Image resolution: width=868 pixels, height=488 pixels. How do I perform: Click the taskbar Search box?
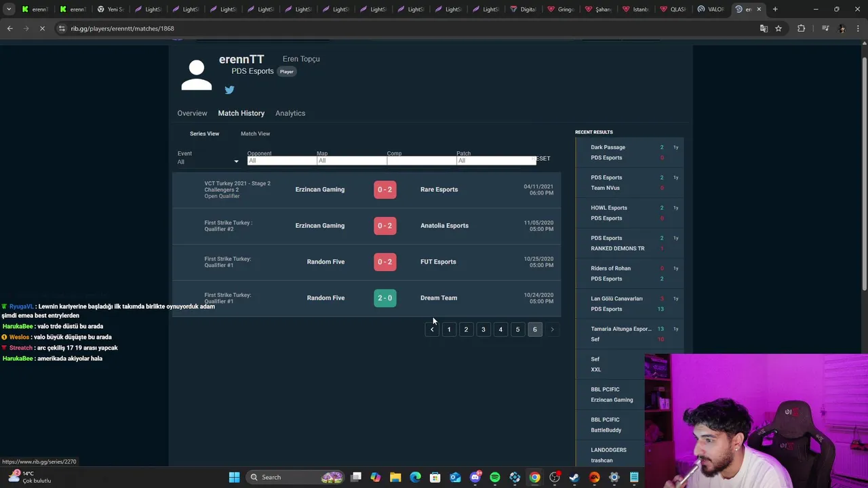tap(295, 477)
